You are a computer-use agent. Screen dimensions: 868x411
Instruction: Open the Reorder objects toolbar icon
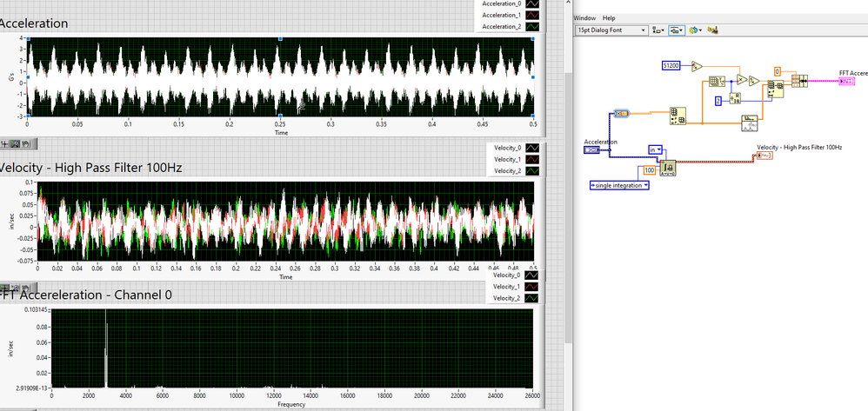pos(696,30)
